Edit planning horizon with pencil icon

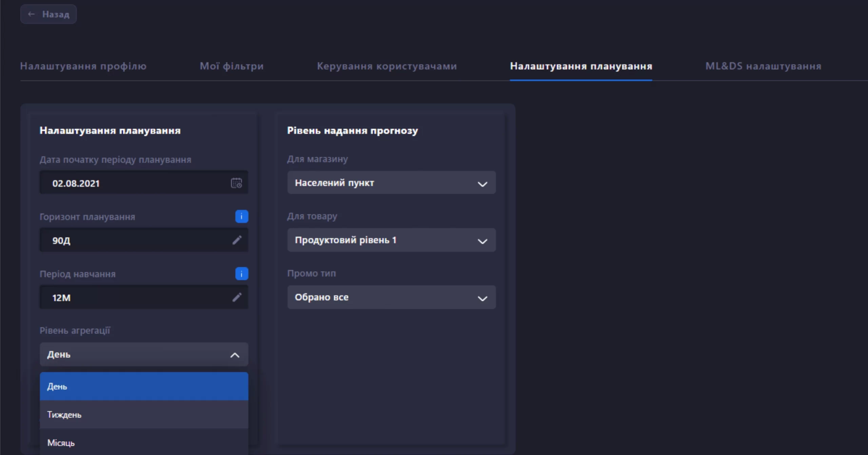point(237,240)
